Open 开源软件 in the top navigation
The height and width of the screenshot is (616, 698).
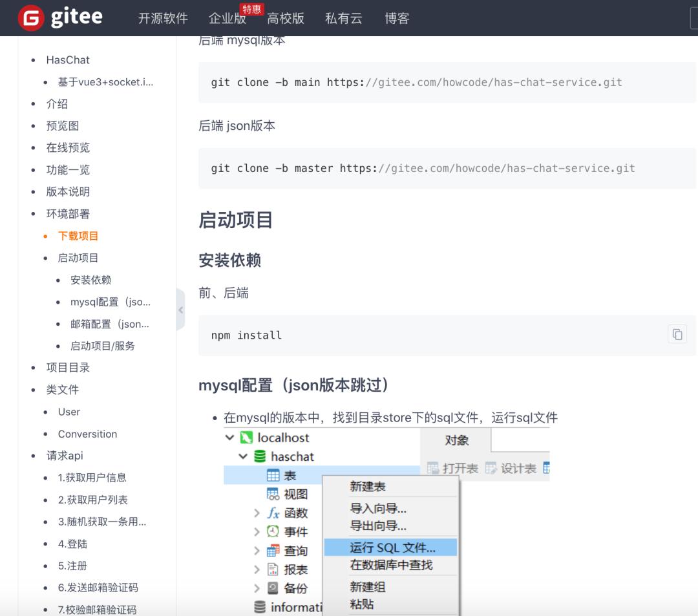(163, 18)
